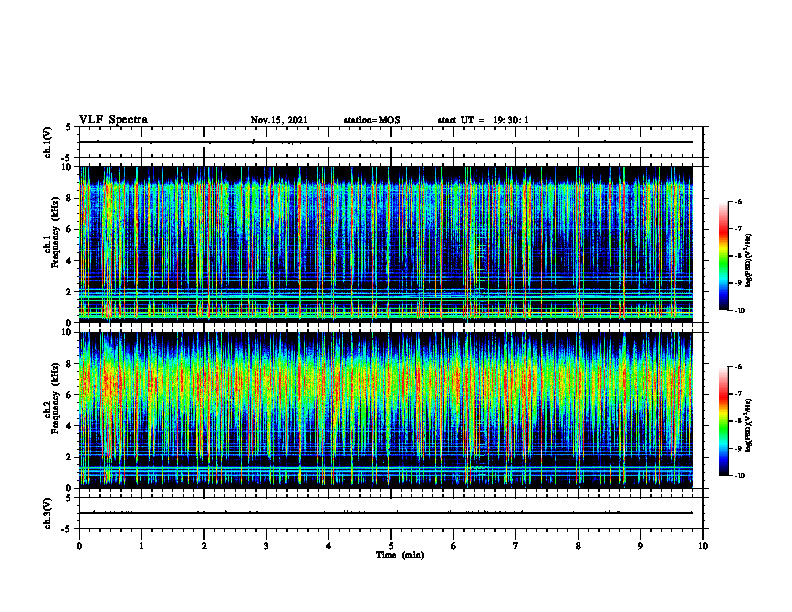Click the "ch.3(V)" waveform axis label

(x=48, y=513)
